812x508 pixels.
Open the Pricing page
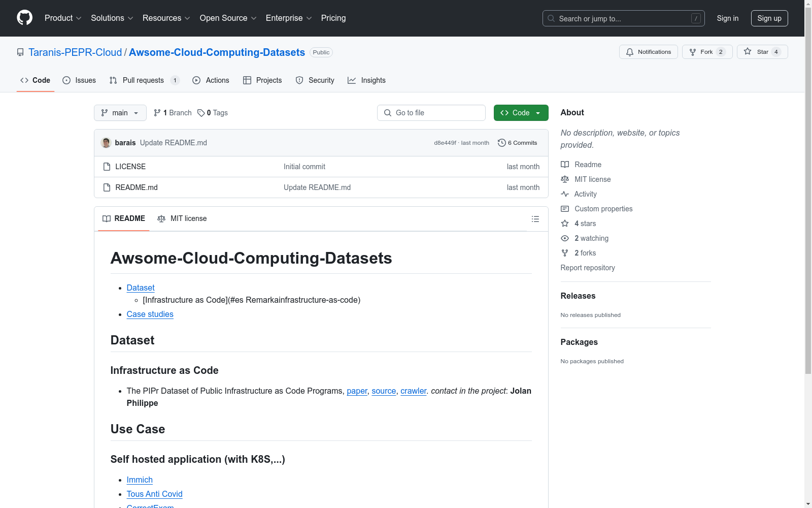[333, 18]
